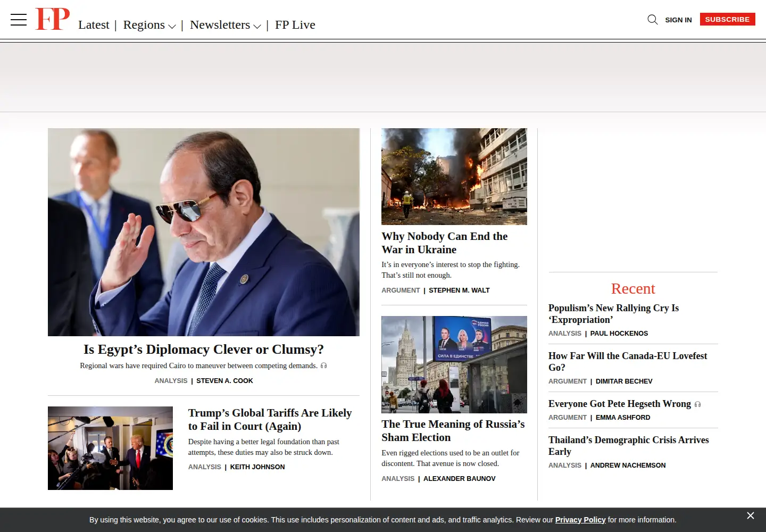Open the Latest menu item
766x532 pixels.
[94, 24]
